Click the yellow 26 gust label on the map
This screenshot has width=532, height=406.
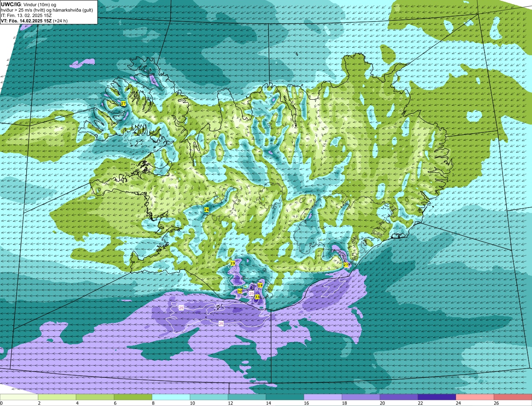pos(207,210)
